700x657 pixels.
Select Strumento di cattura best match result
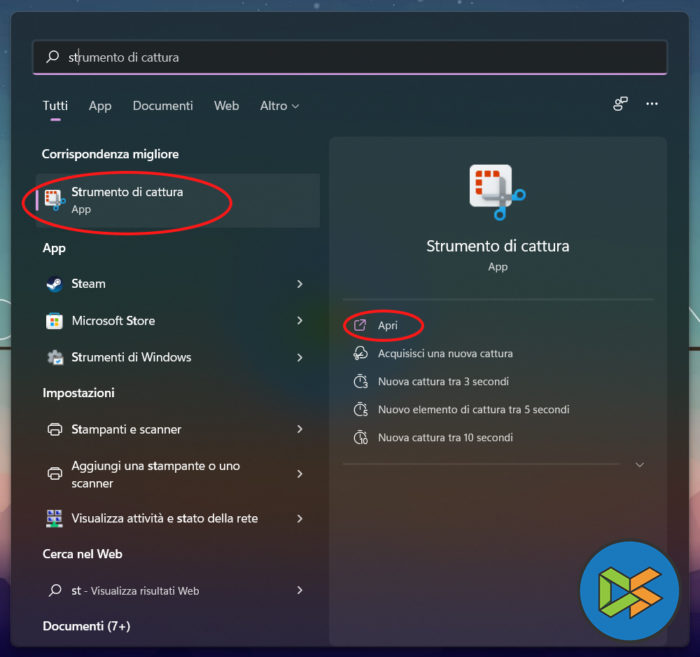click(x=178, y=200)
